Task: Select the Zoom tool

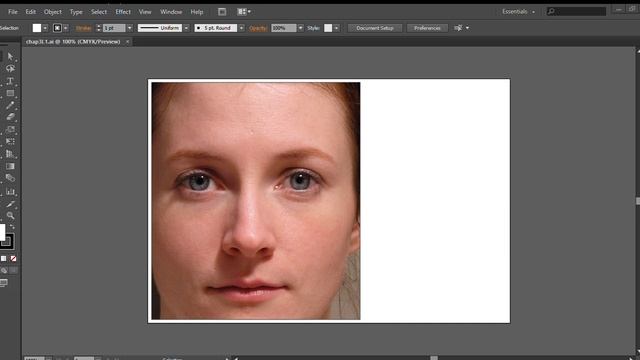Action: (10, 216)
